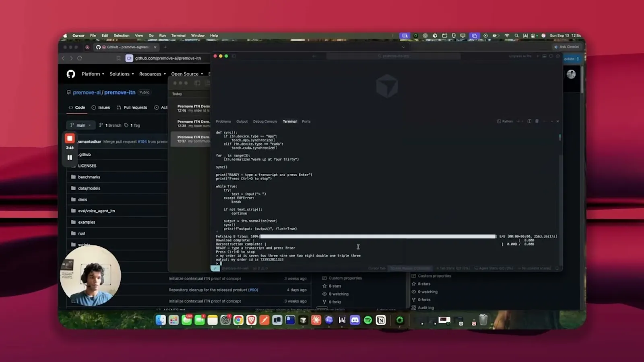Open the premove-ai organization link

pyautogui.click(x=87, y=93)
